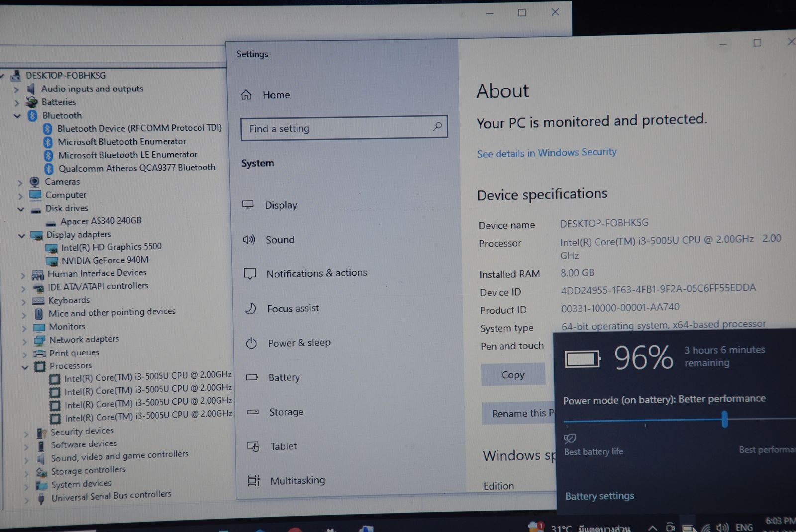Collapse the DESKTOP-FOBHKSG root node in Device Manager

2,76
